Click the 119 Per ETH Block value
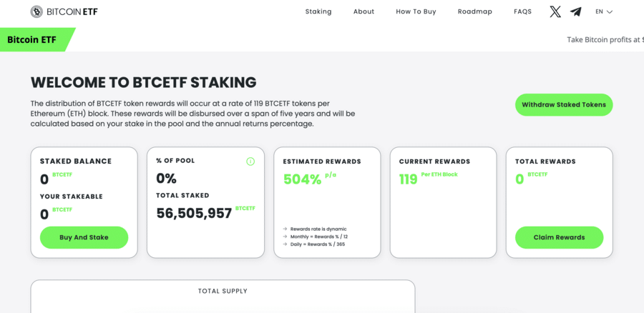 (409, 179)
